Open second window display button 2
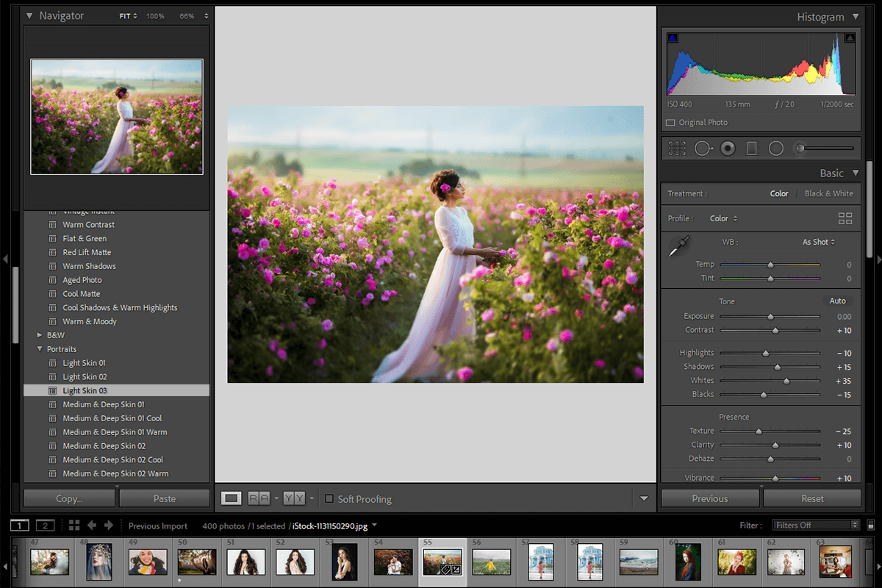Image resolution: width=882 pixels, height=588 pixels. coord(46,525)
